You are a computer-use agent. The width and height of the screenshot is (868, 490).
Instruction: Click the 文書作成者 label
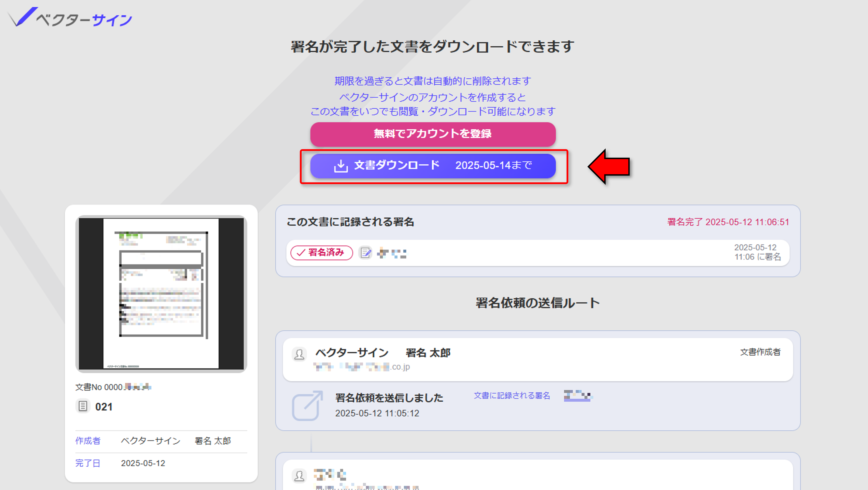click(760, 352)
